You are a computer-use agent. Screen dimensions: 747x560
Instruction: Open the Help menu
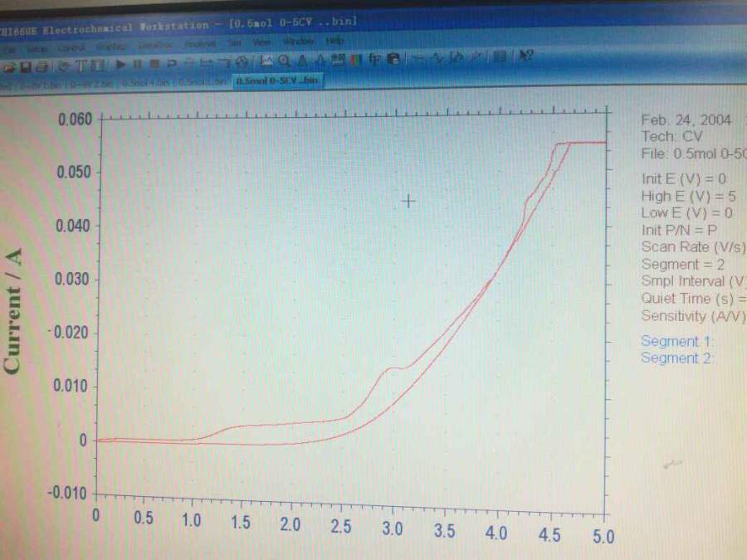point(335,41)
